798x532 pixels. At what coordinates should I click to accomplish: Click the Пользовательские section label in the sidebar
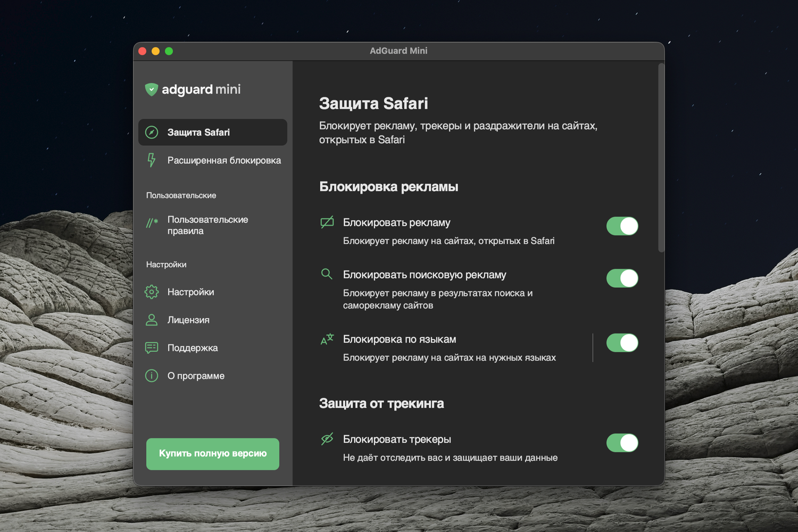(x=181, y=195)
